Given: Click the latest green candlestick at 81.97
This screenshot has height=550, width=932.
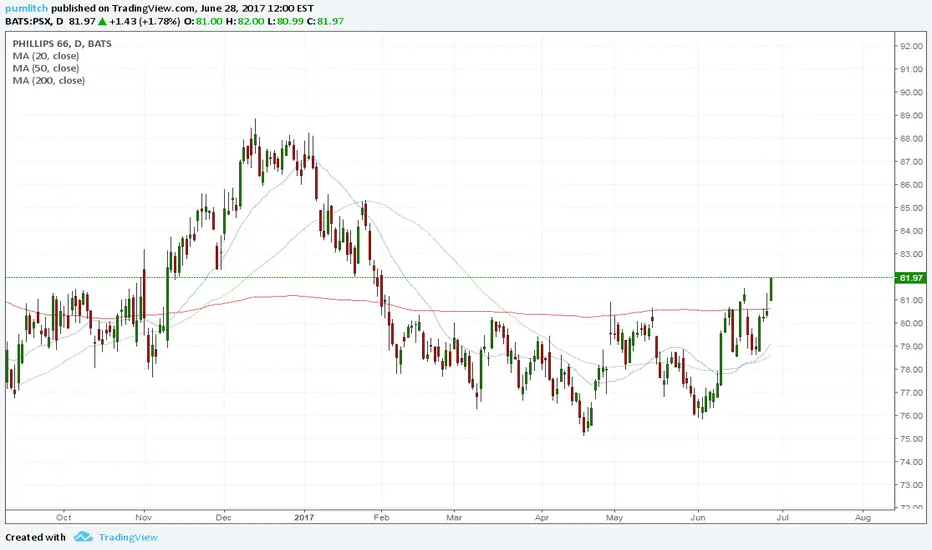Looking at the screenshot, I should point(771,289).
